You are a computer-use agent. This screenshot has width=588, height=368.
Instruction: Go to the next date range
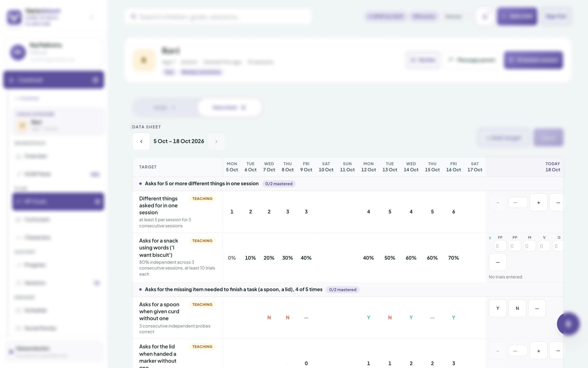click(216, 141)
